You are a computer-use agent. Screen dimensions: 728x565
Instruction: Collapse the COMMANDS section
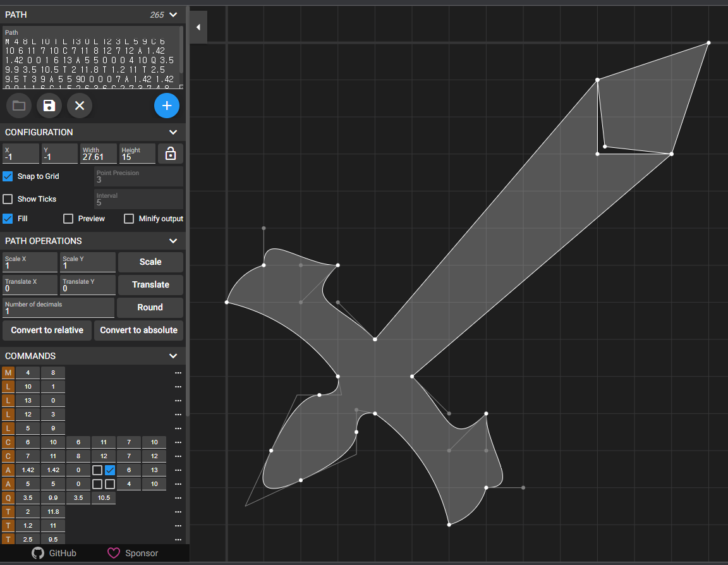point(173,356)
